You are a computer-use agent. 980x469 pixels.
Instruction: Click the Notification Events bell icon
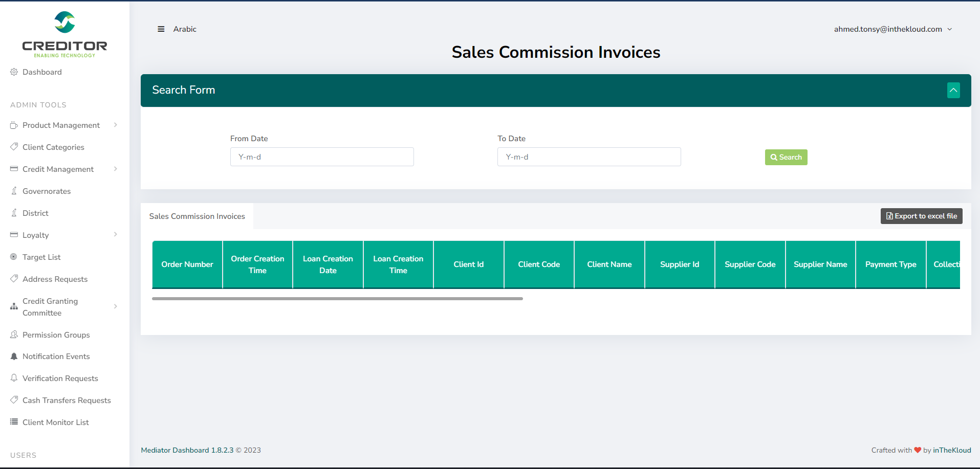coord(14,356)
